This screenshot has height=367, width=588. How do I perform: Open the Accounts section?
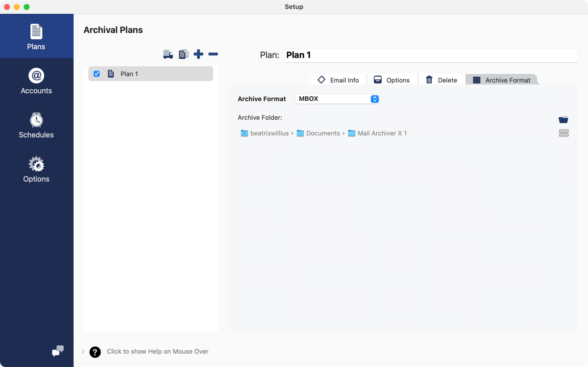click(36, 80)
